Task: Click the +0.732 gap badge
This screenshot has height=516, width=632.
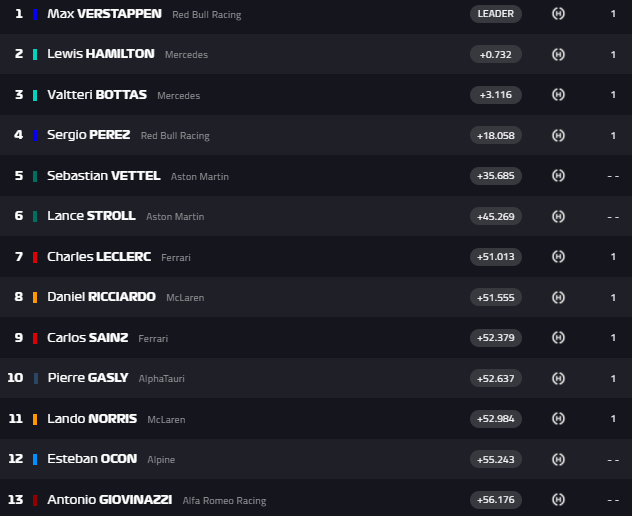Action: tap(496, 54)
